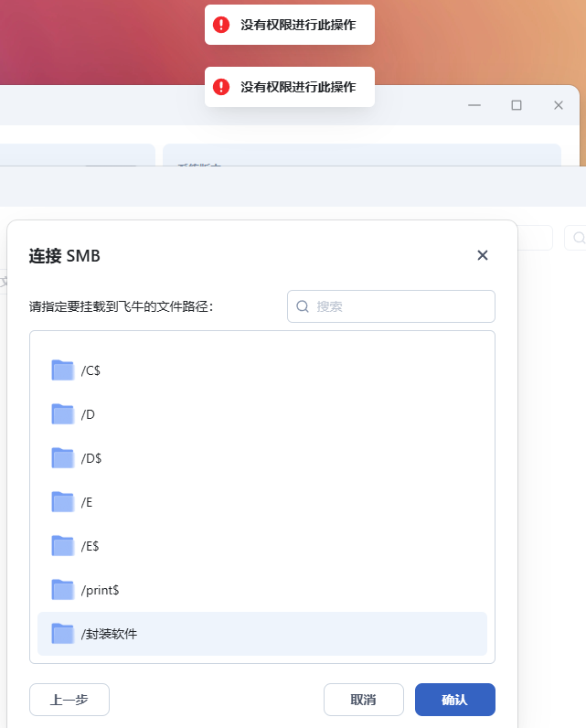Click the 搜索 search input field
586x728 pixels.
point(391,306)
